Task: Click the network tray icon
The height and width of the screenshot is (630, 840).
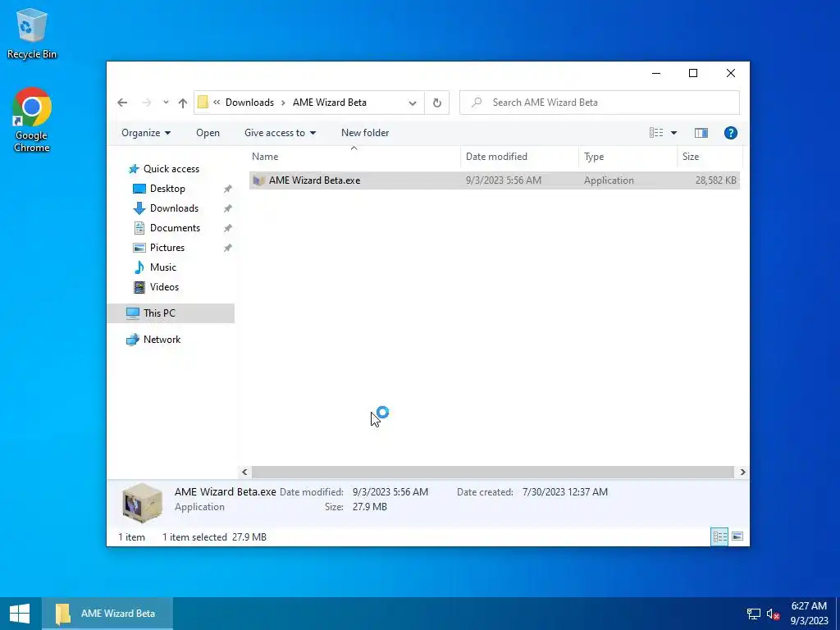Action: point(754,614)
